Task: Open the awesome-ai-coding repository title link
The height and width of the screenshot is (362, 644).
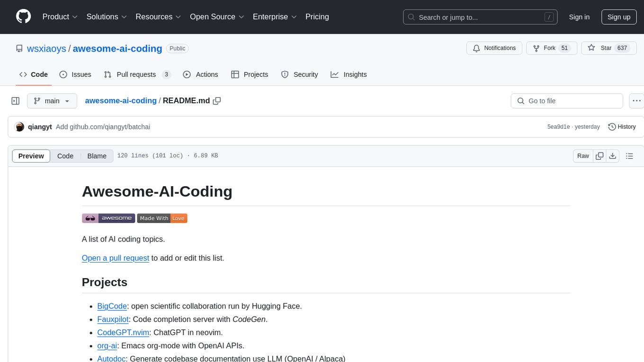Action: point(117,48)
